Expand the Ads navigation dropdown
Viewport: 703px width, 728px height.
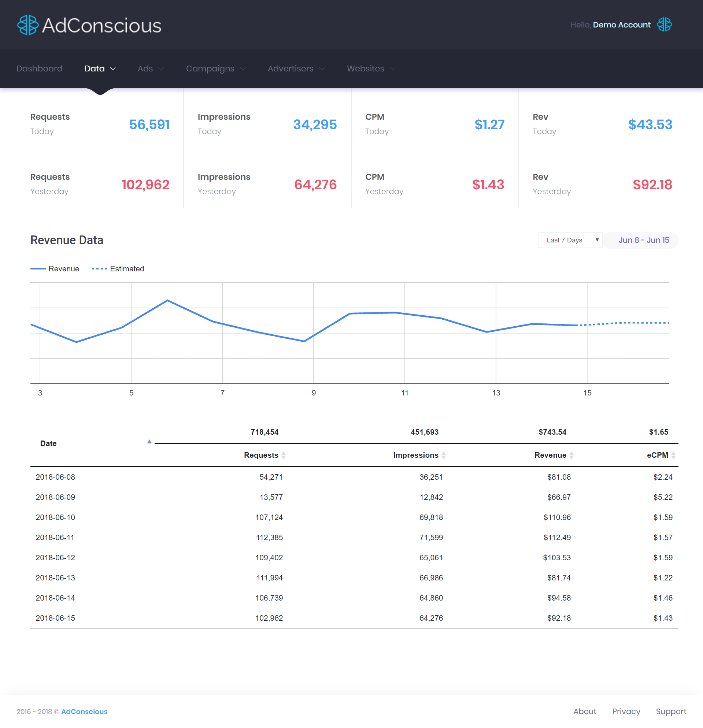pyautogui.click(x=150, y=68)
